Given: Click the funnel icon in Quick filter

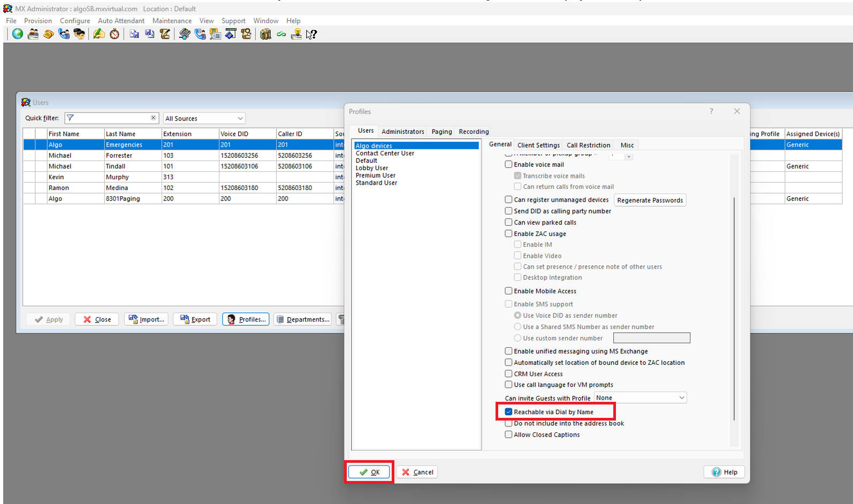Looking at the screenshot, I should point(70,118).
